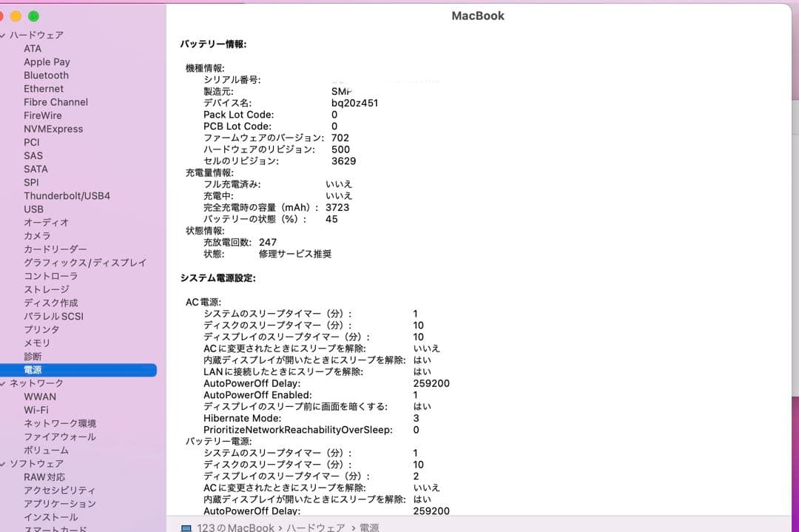Open ファイアウォール in the sidebar
Viewport: 799px width, 532px height.
click(x=60, y=437)
